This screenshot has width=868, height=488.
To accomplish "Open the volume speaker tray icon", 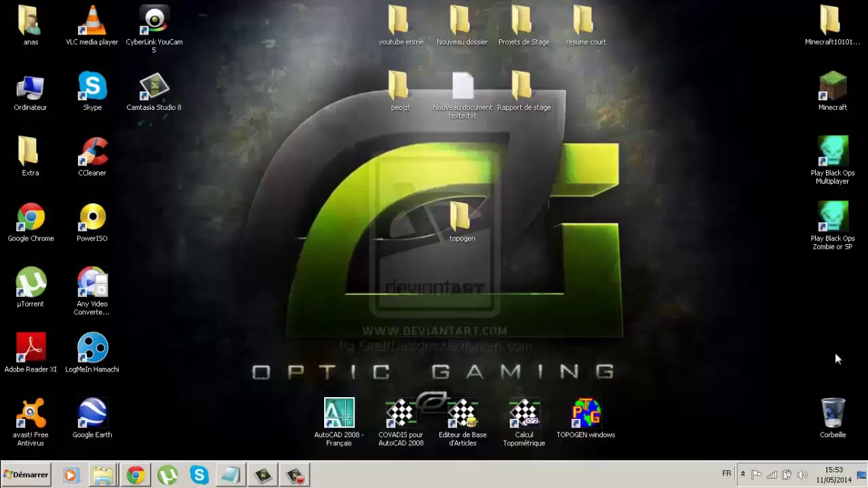I will (802, 474).
